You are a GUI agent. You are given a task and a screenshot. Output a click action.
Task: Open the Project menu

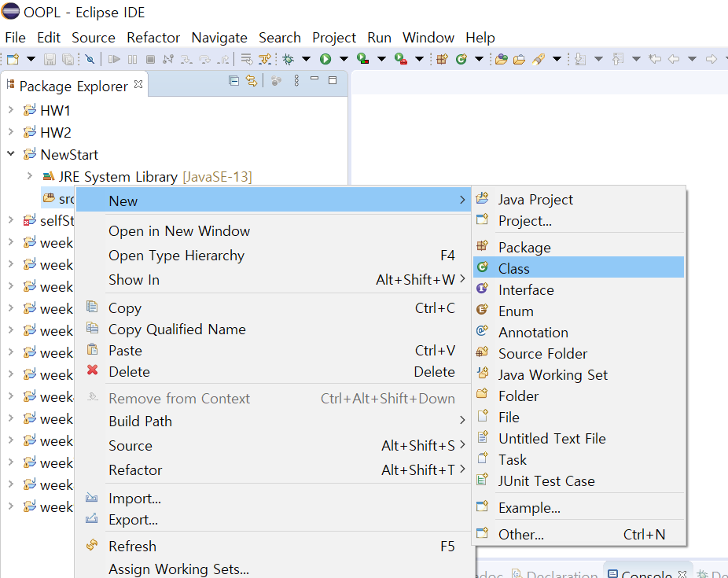pyautogui.click(x=334, y=38)
